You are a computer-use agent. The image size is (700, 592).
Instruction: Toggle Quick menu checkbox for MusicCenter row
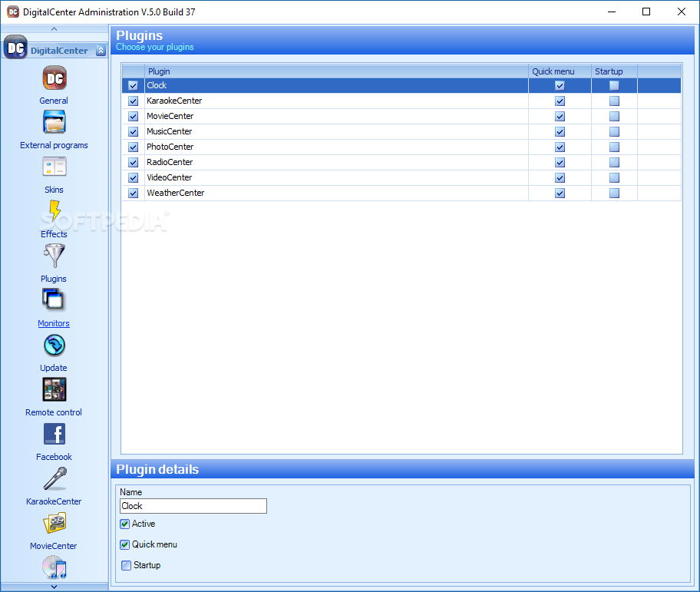[560, 132]
